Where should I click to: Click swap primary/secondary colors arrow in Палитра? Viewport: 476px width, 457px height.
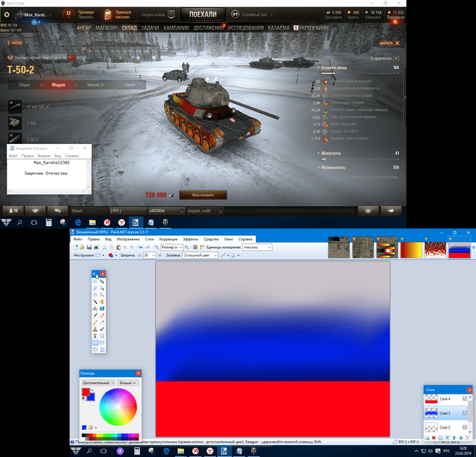[x=92, y=390]
